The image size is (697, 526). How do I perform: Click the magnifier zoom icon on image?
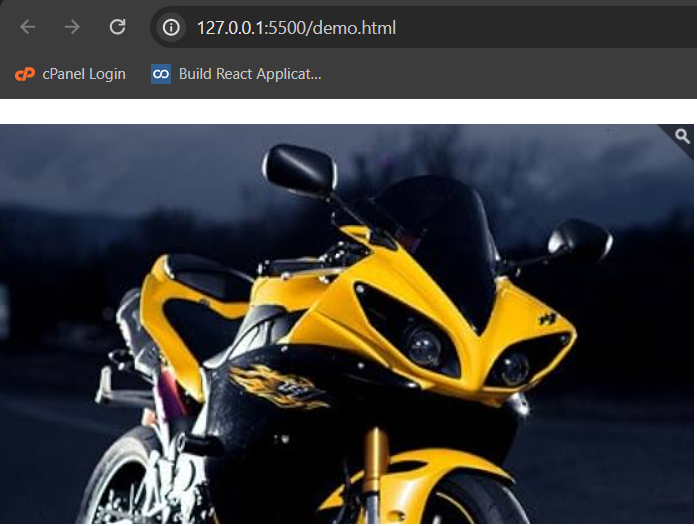coord(682,136)
